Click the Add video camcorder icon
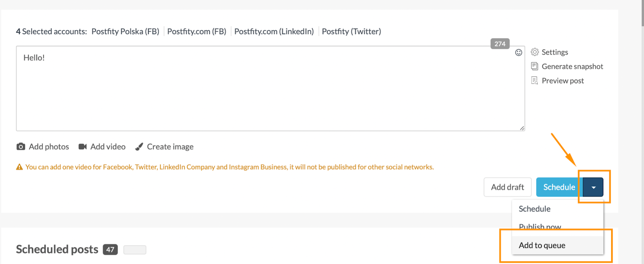The width and height of the screenshot is (644, 264). (83, 147)
